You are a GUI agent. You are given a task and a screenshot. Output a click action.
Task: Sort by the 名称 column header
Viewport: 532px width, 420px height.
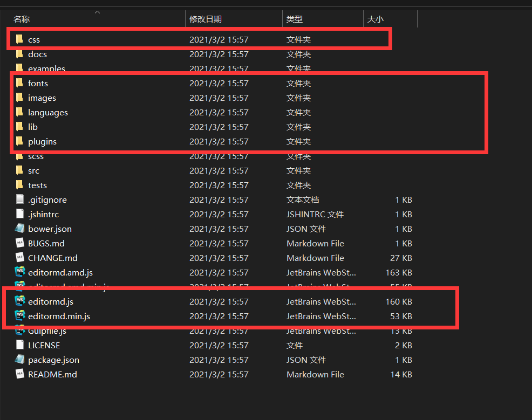point(22,19)
